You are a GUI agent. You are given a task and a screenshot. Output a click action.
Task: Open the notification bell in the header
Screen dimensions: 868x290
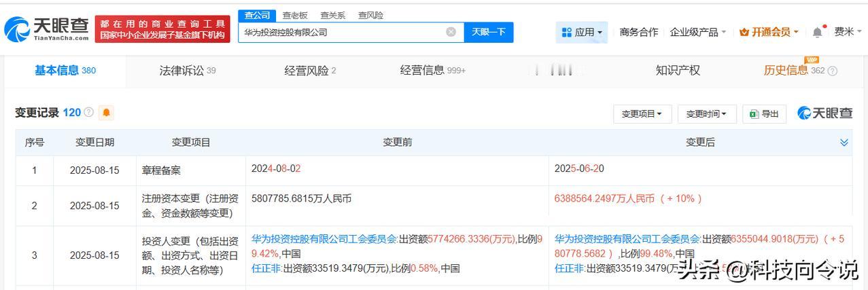818,32
